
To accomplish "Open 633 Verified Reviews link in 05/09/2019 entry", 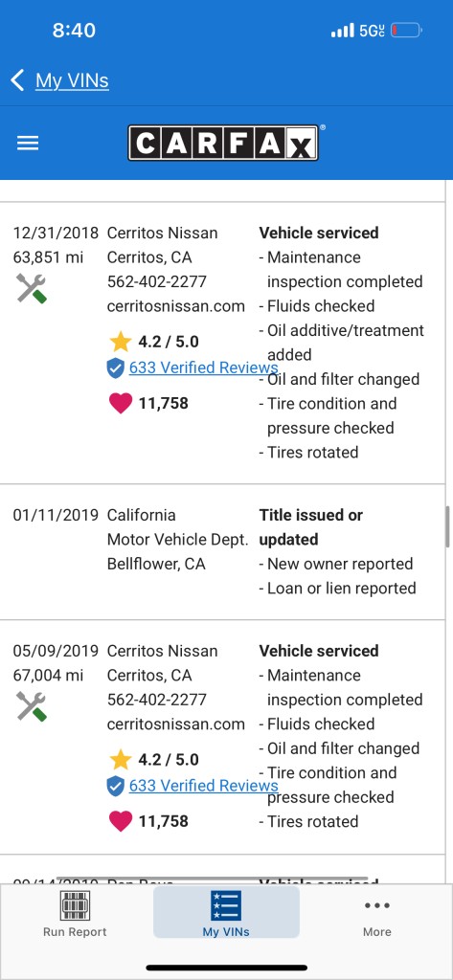I will pos(203,785).
